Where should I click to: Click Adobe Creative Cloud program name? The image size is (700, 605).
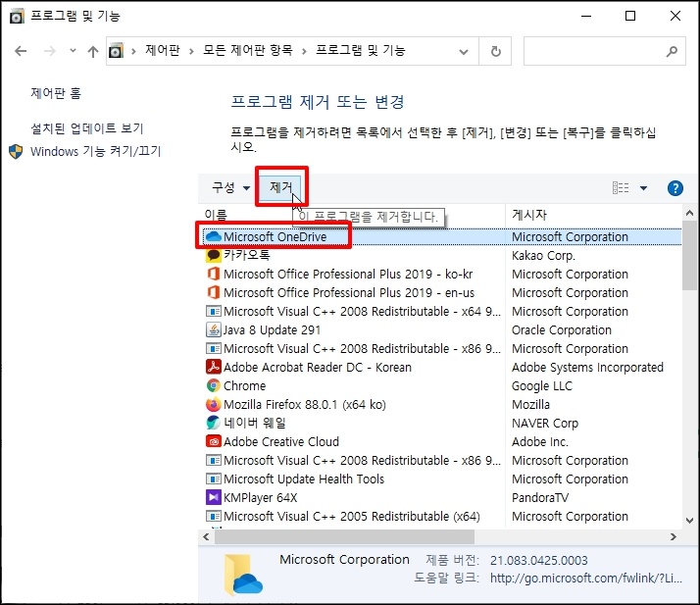(281, 441)
